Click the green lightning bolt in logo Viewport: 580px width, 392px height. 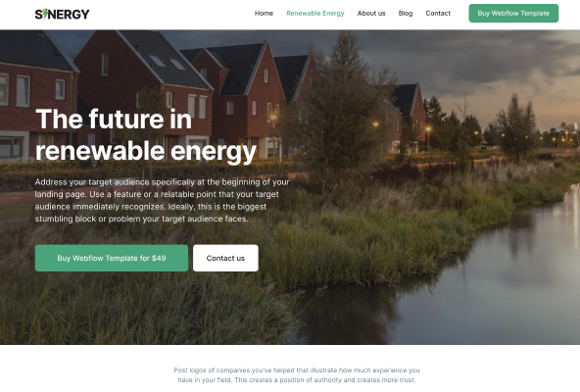coord(45,14)
